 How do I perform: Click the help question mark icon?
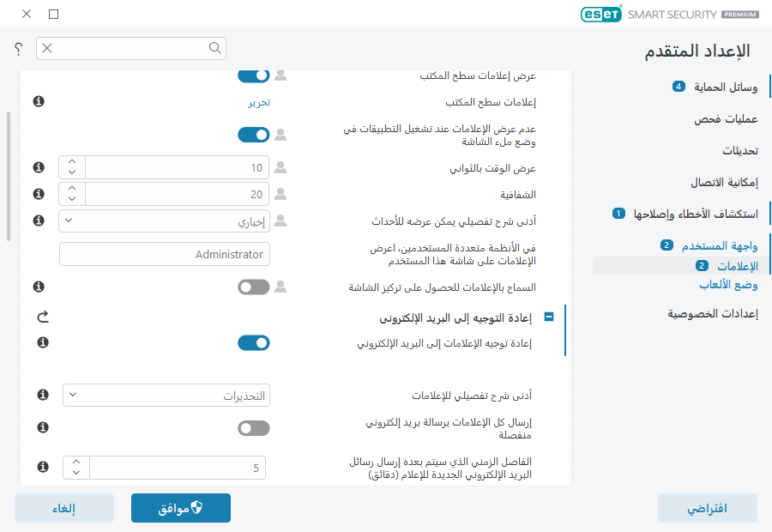coord(17,49)
